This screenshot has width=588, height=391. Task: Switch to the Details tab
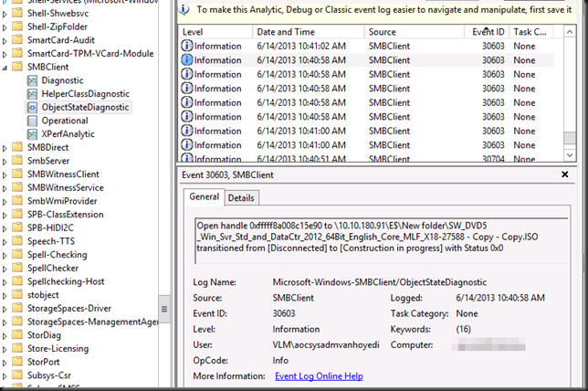241,197
